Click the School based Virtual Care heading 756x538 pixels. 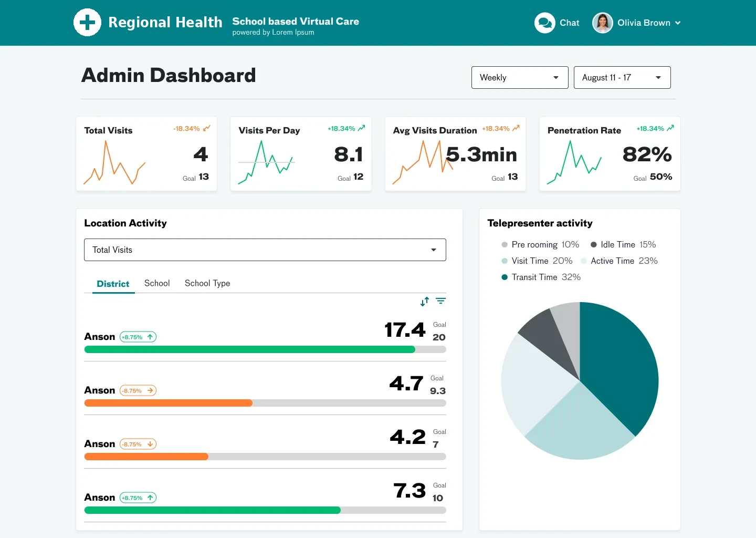[296, 21]
